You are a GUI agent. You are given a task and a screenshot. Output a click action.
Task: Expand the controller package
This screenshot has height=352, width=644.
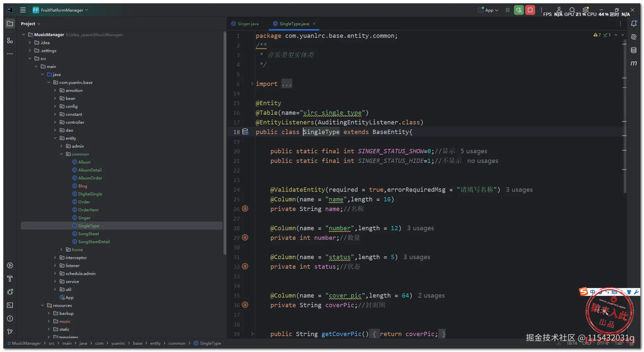pos(55,122)
